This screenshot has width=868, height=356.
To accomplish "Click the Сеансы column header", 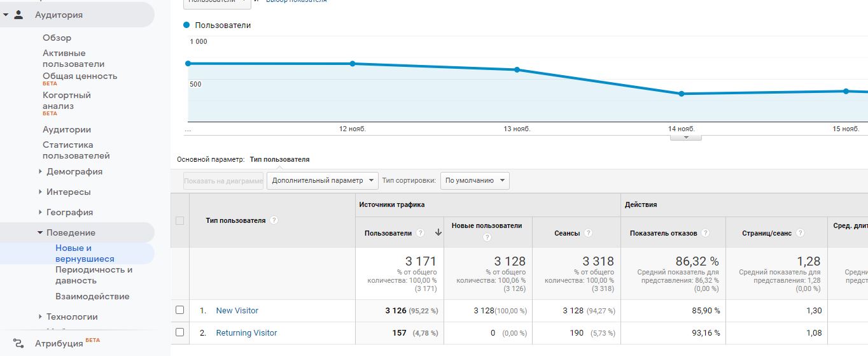I will (567, 233).
